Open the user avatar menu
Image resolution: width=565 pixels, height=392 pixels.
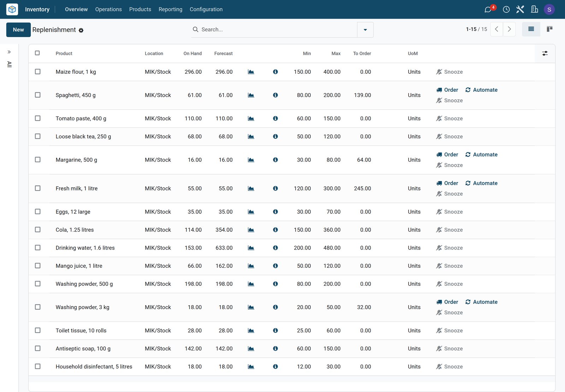coord(549,10)
